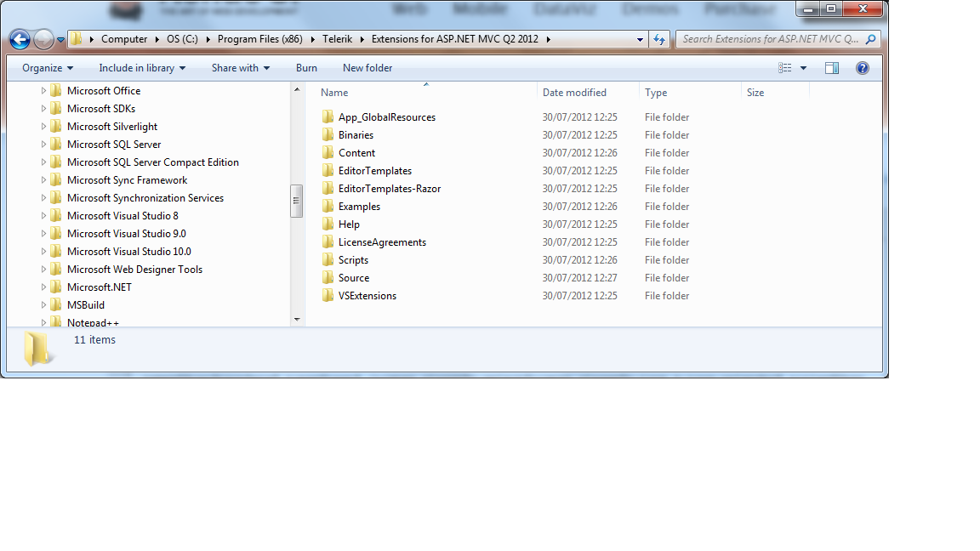This screenshot has height=551, width=980.
Task: Open dropdown arrow after Telerik breadcrumb
Action: (362, 39)
